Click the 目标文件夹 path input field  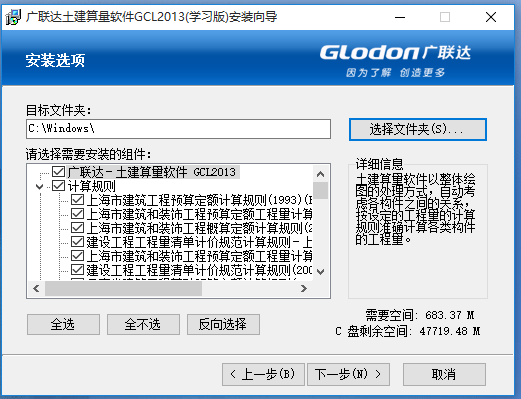178,129
